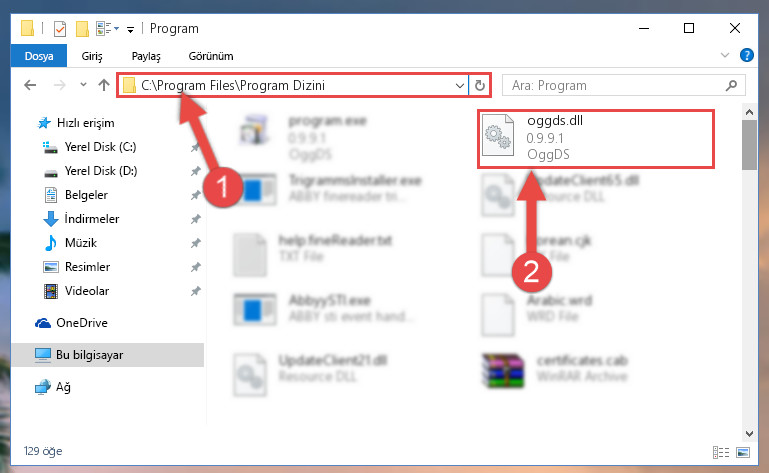
Task: Select the oggds.dll file
Action: click(x=595, y=139)
